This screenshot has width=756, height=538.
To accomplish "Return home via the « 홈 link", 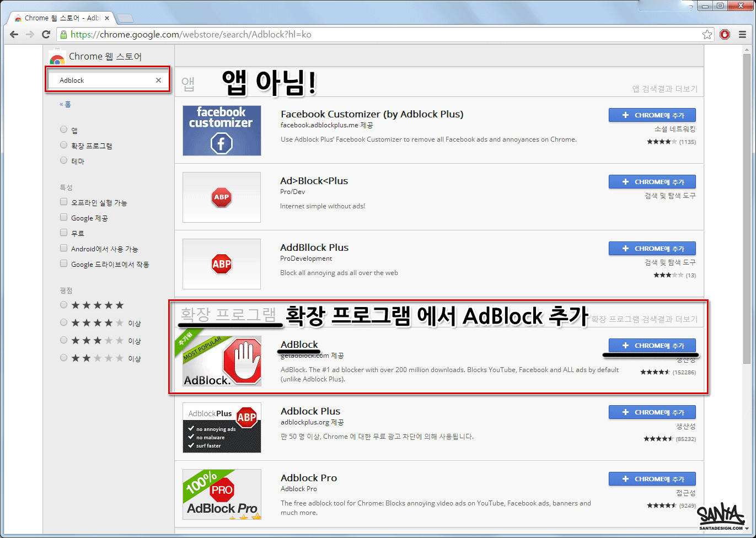I will 65,104.
